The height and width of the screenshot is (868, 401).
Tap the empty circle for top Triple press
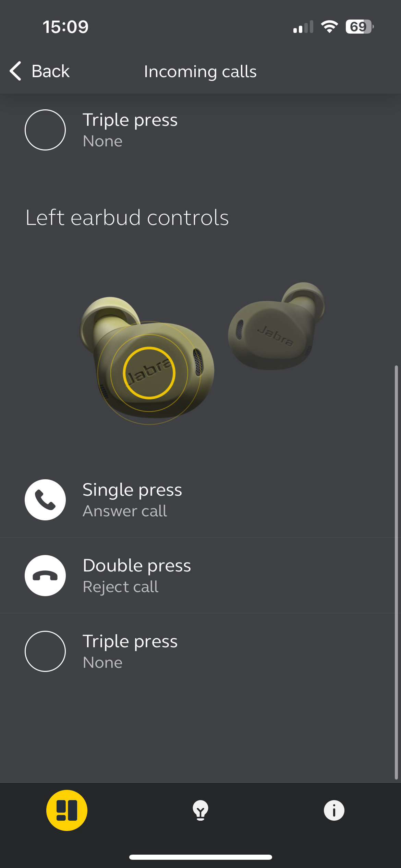click(45, 130)
